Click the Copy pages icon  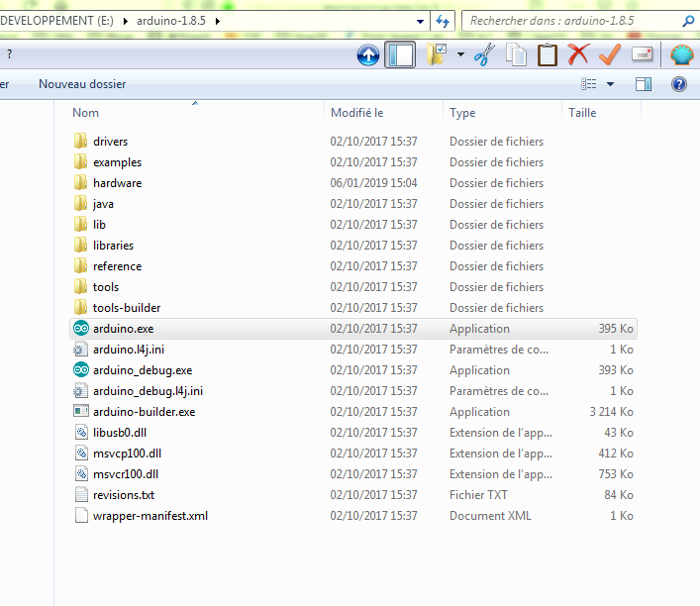516,54
